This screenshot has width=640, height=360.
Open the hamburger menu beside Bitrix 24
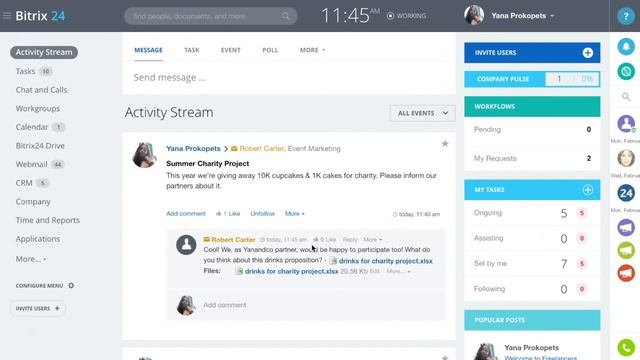point(7,16)
